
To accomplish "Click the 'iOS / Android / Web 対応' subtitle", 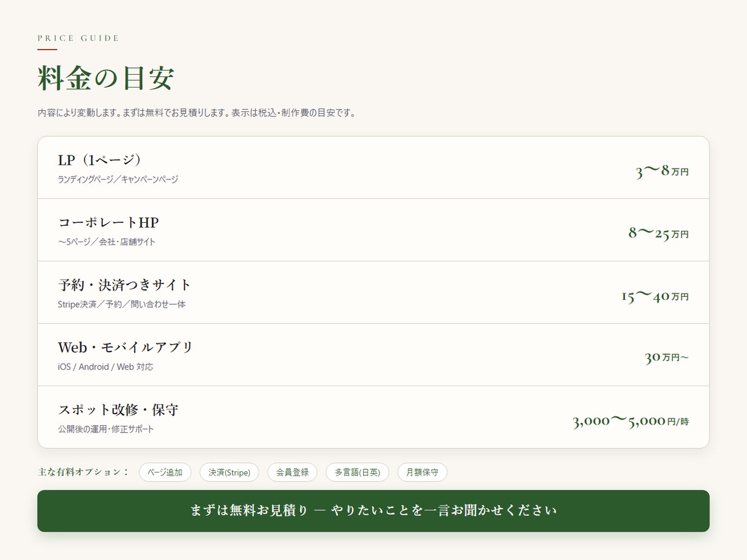I will click(x=106, y=367).
